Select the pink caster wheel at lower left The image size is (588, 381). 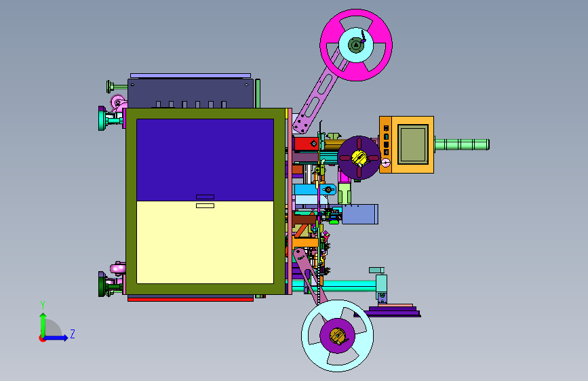point(118,268)
